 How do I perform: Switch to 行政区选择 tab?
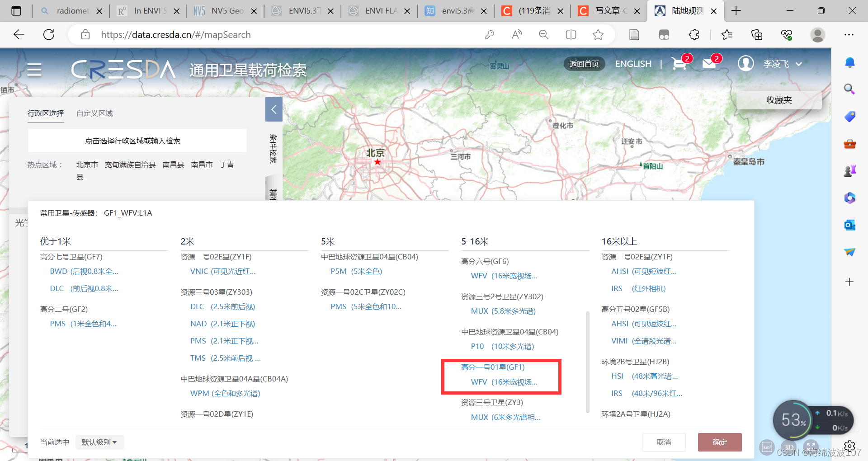(46, 113)
